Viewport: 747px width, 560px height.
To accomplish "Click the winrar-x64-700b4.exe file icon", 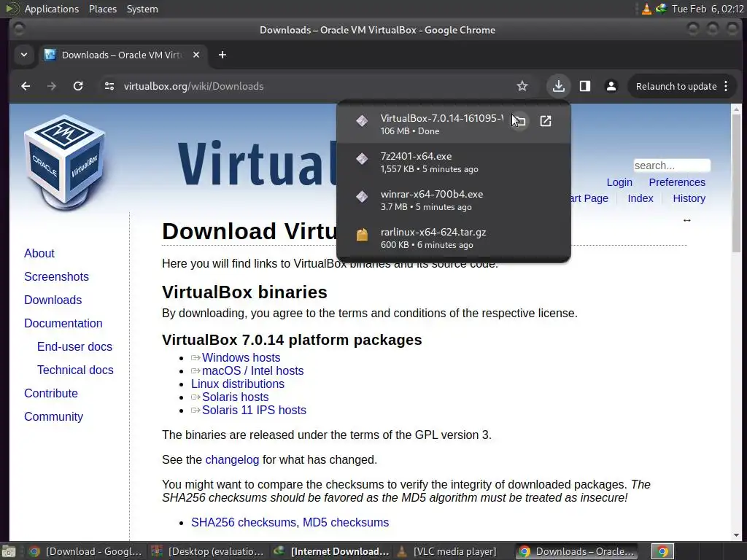I will tap(362, 196).
